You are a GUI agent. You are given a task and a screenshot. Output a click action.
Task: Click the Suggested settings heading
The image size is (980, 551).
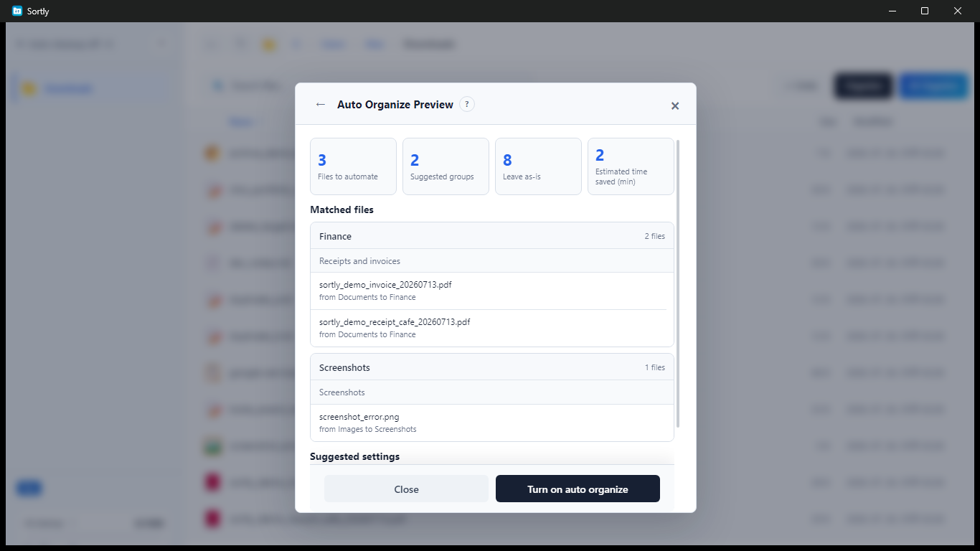pos(354,456)
